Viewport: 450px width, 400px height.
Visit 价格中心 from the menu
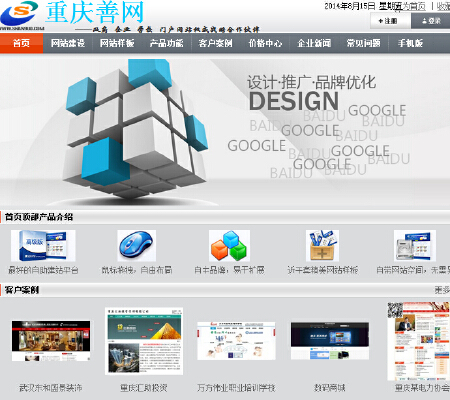265,43
